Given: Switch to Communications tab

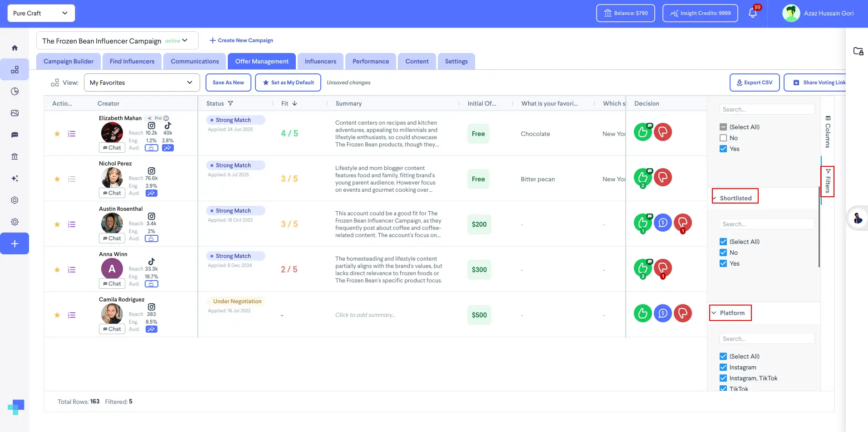Looking at the screenshot, I should coord(195,61).
